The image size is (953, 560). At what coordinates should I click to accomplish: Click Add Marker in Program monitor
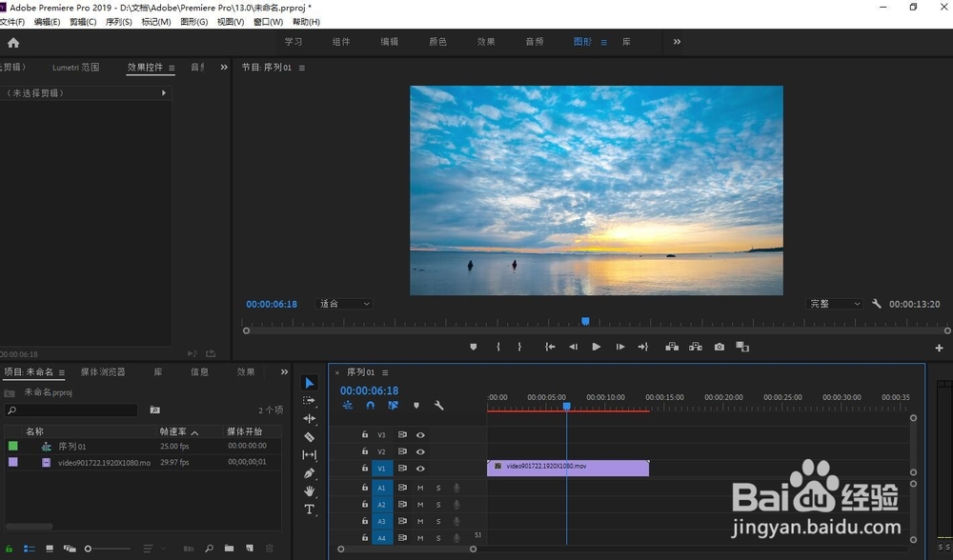[x=474, y=347]
